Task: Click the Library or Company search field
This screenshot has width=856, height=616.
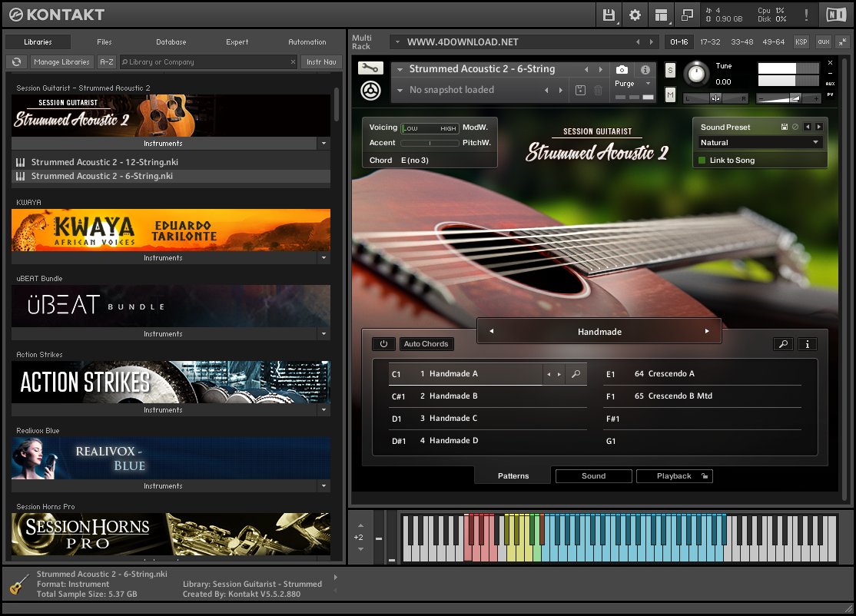Action: (209, 62)
